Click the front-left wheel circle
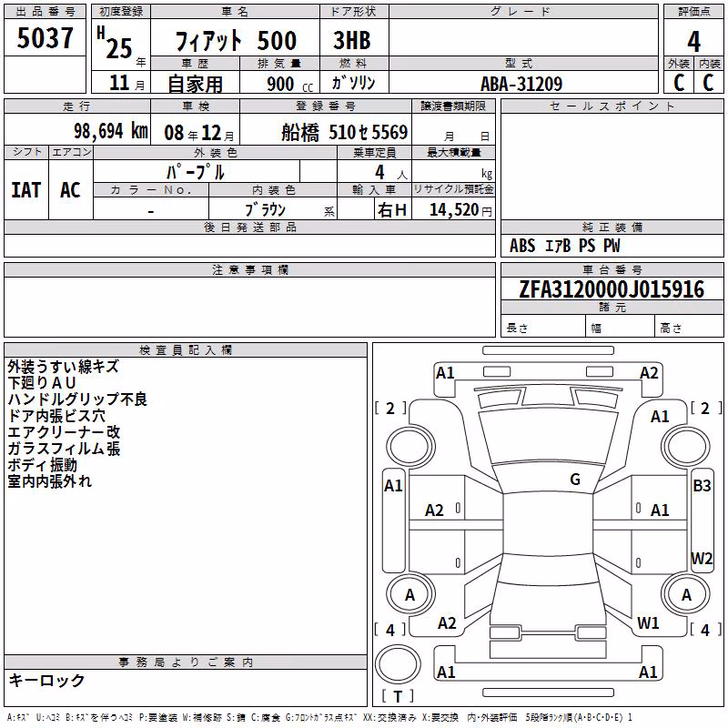The width and height of the screenshot is (728, 728). 411,447
